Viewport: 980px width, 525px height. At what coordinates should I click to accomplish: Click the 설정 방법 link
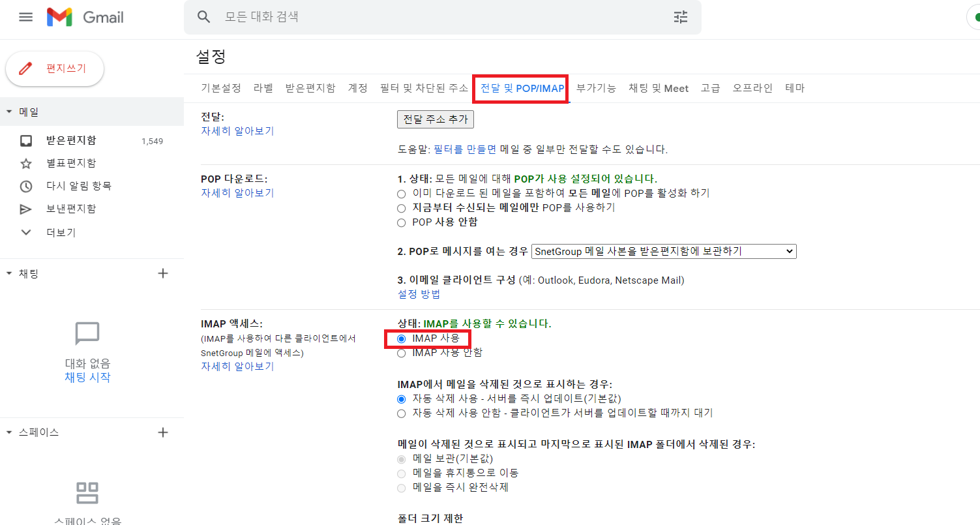point(419,294)
